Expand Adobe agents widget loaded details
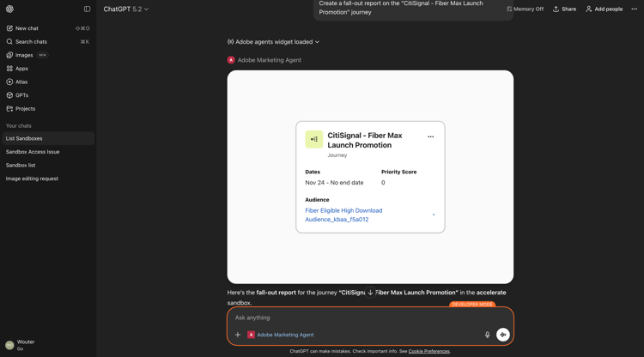This screenshot has height=357, width=644. coord(274,42)
